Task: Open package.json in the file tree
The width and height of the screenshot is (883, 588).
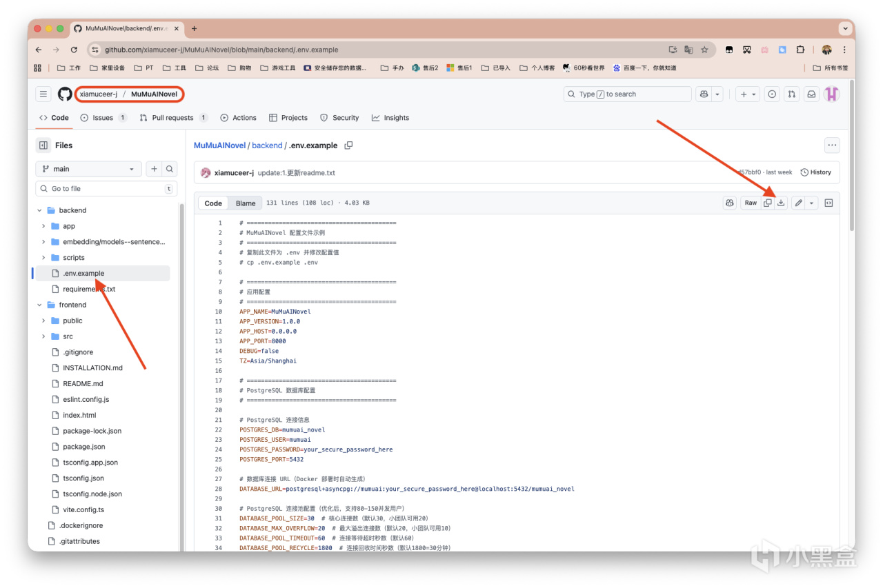Action: pos(84,447)
